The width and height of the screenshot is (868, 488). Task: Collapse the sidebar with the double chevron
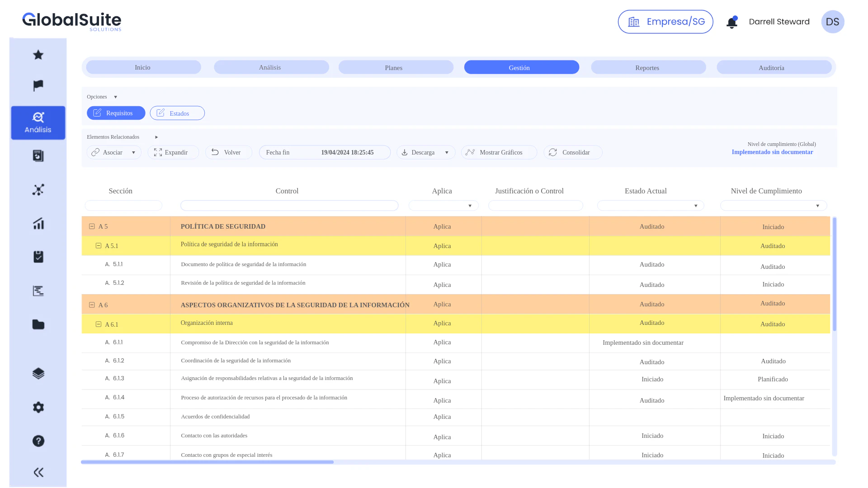(38, 472)
